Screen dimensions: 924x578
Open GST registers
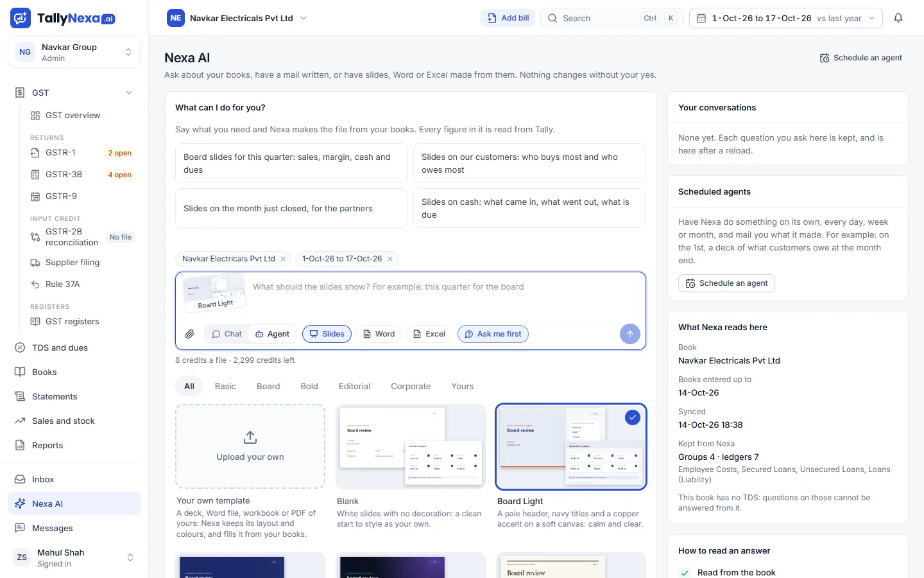pos(82,321)
